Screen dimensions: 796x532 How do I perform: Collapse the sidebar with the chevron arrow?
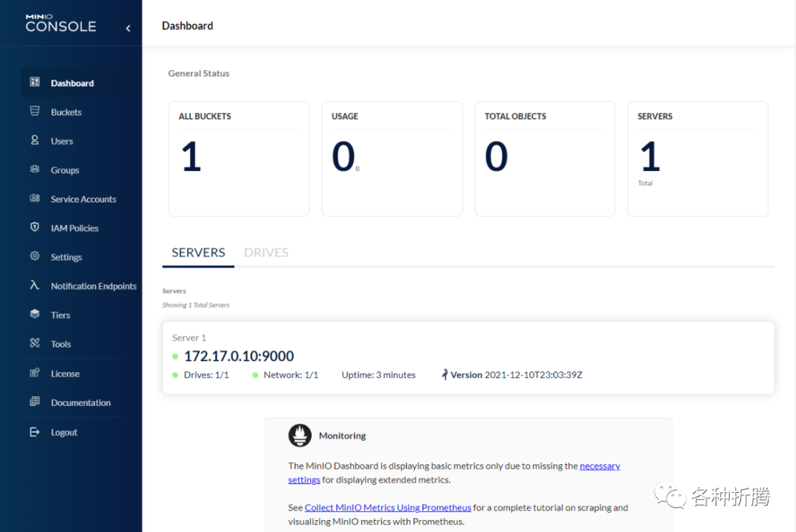(x=128, y=29)
